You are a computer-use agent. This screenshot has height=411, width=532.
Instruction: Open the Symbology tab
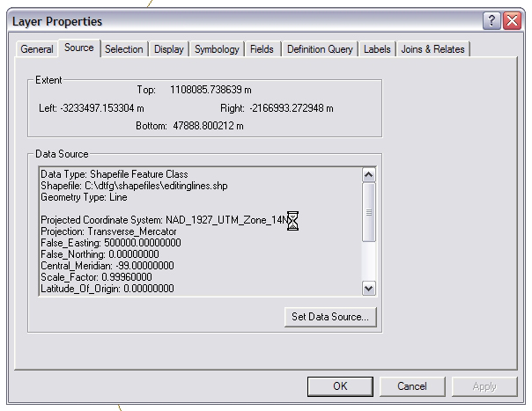coord(217,49)
